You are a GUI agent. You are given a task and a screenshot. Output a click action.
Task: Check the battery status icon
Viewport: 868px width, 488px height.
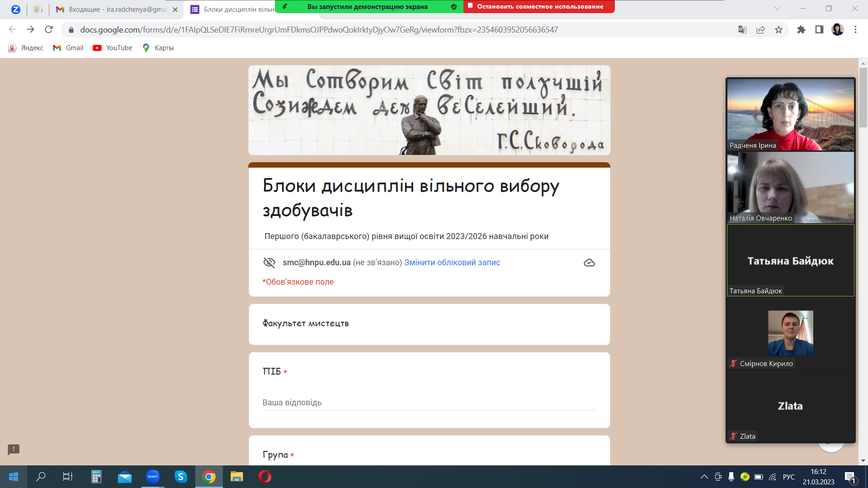[x=759, y=477]
